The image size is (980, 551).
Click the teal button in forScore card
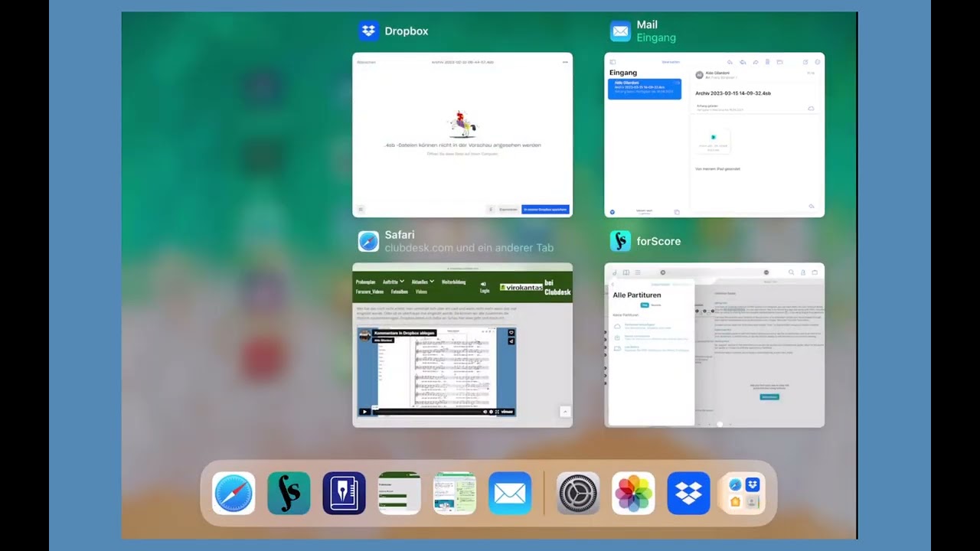769,396
